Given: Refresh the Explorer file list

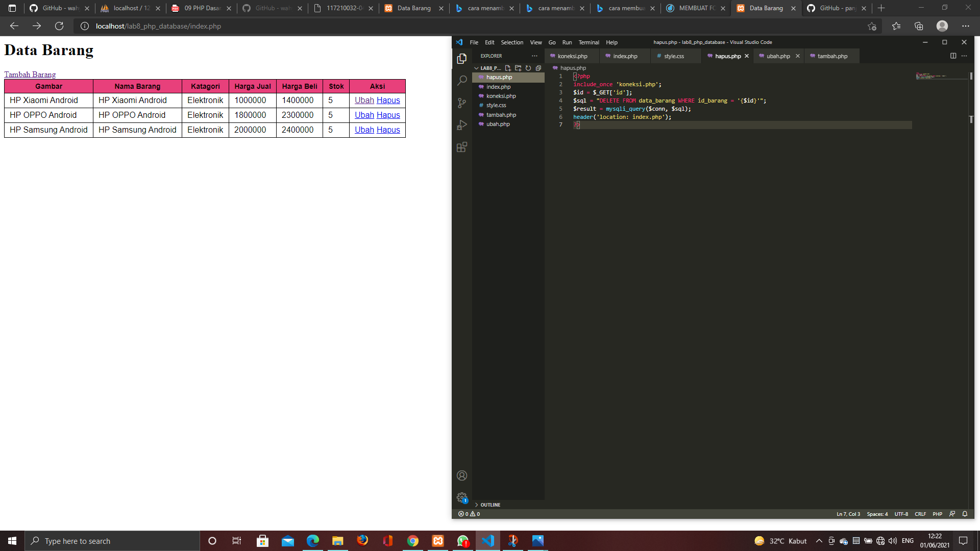Looking at the screenshot, I should tap(528, 67).
